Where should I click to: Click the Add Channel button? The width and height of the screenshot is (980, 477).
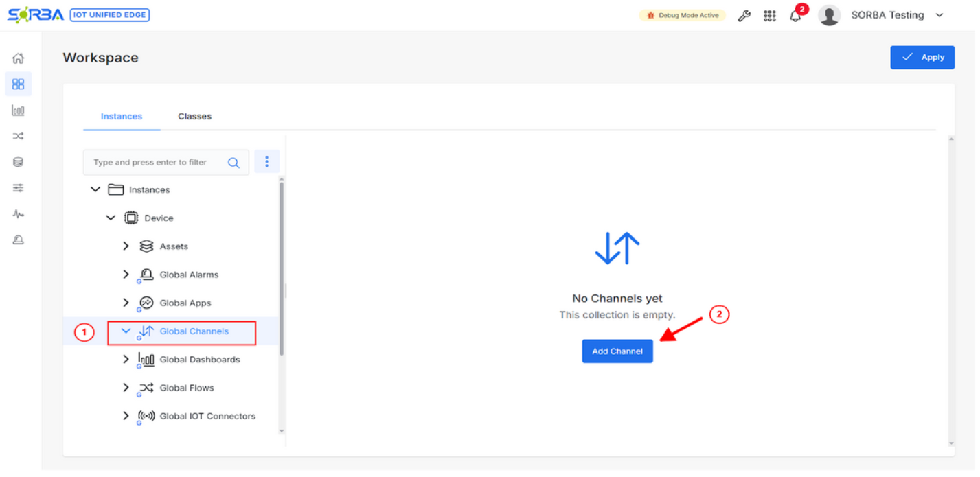[617, 351]
